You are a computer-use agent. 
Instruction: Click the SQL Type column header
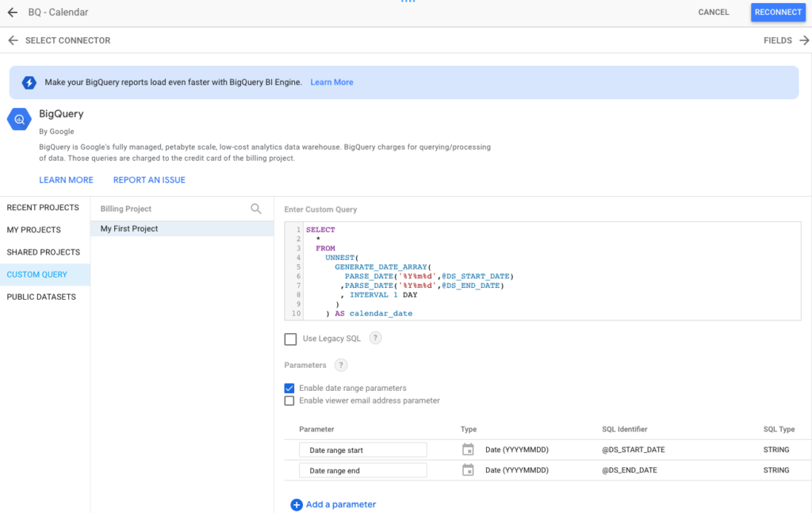click(x=779, y=429)
